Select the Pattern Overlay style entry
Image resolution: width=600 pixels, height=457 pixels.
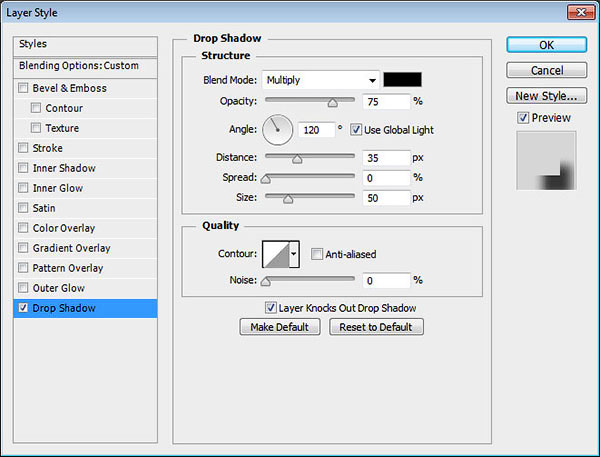[x=85, y=268]
